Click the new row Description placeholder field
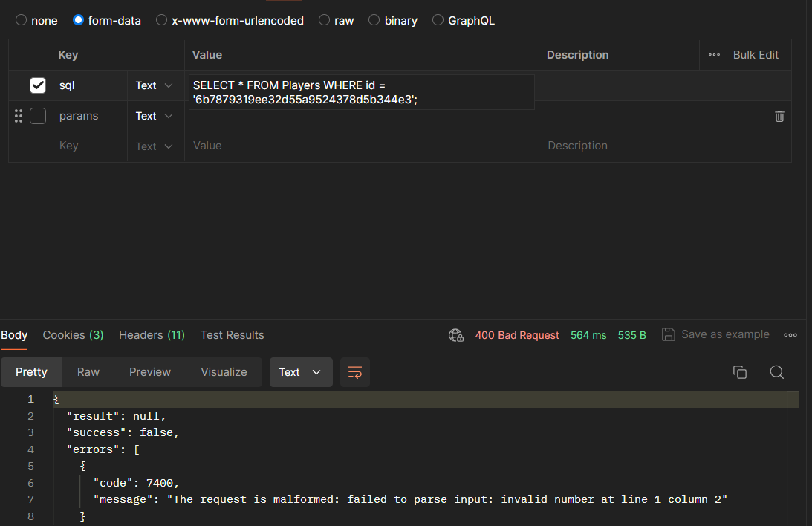Screen dimensions: 812x526 tap(665, 146)
